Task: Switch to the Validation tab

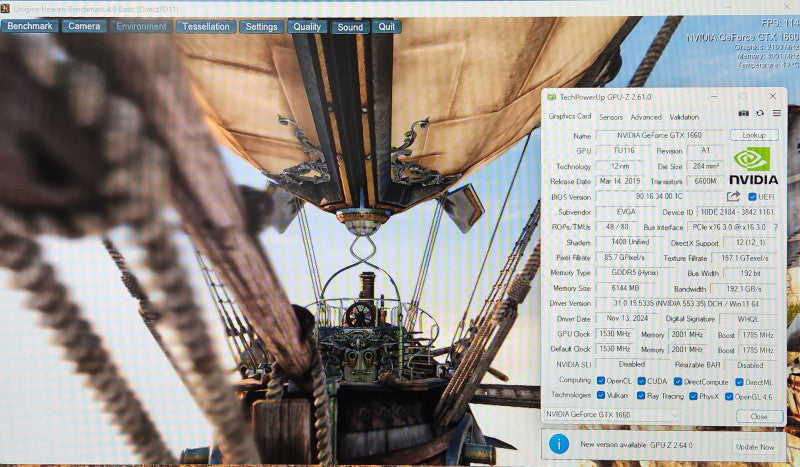Action: click(x=684, y=117)
